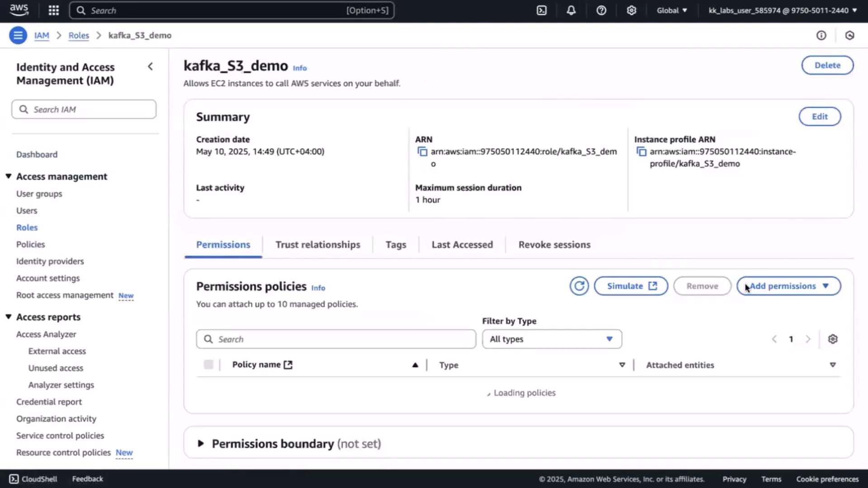Screen dimensions: 868x488
Task: Switch to the Permissions tab
Action: pos(223,244)
